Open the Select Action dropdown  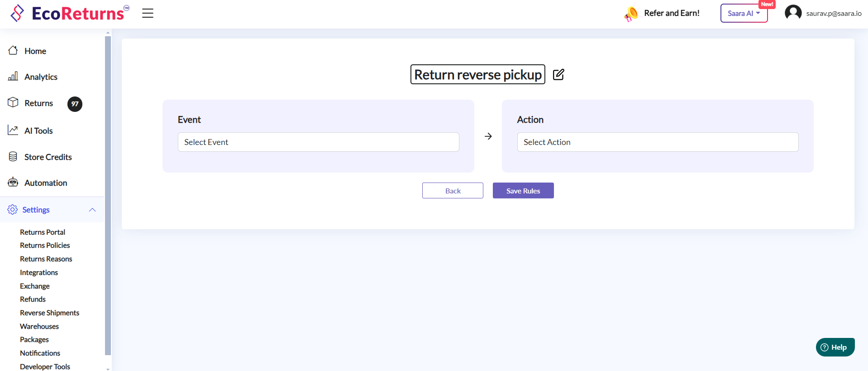[x=658, y=142]
